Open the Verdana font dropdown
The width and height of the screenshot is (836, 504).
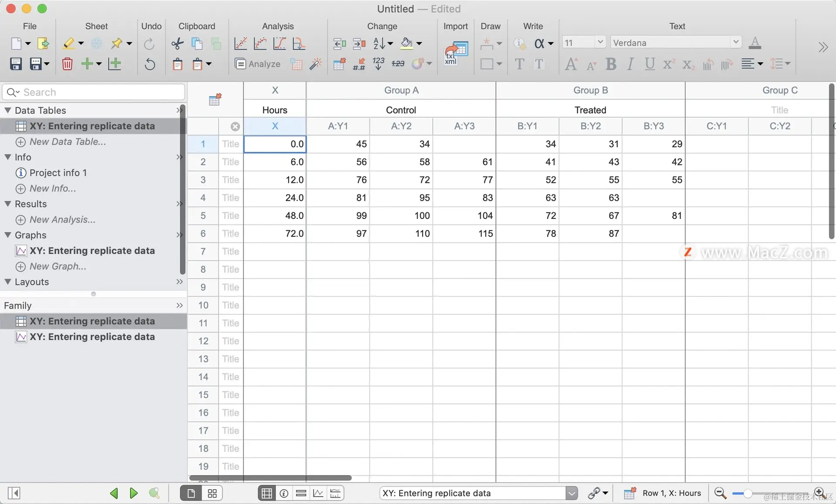[735, 42]
